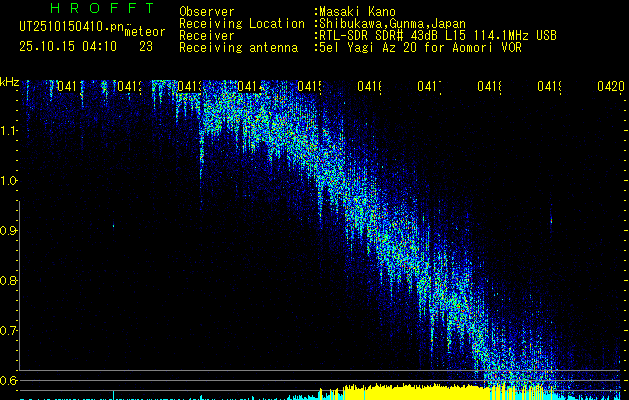Click the 1.0 frequency axis label
Image resolution: width=629 pixels, height=400 pixels.
tap(10, 181)
